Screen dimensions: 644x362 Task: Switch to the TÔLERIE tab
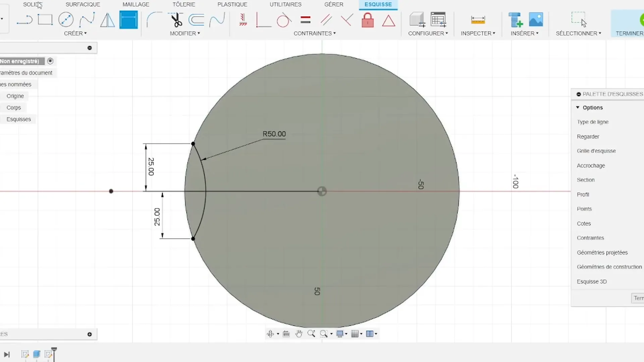click(184, 4)
